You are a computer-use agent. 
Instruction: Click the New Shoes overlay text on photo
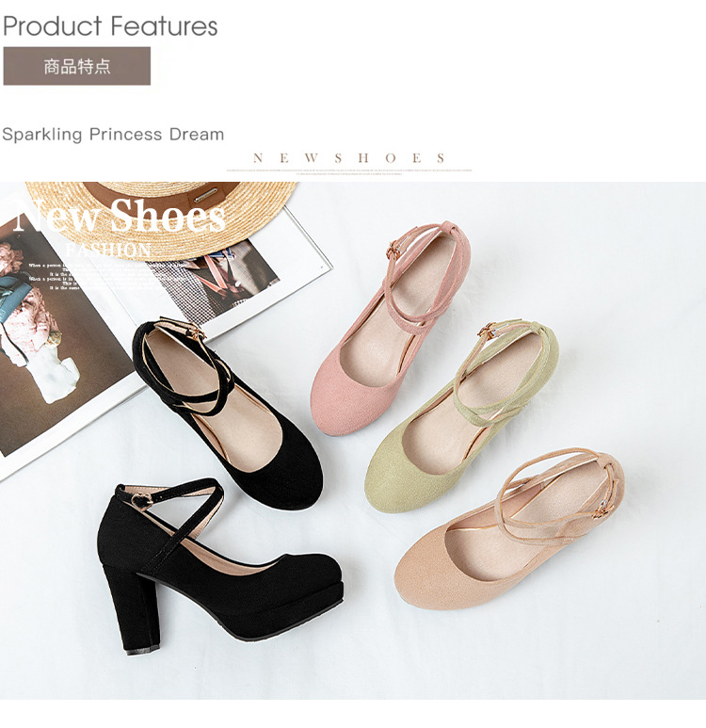click(120, 216)
